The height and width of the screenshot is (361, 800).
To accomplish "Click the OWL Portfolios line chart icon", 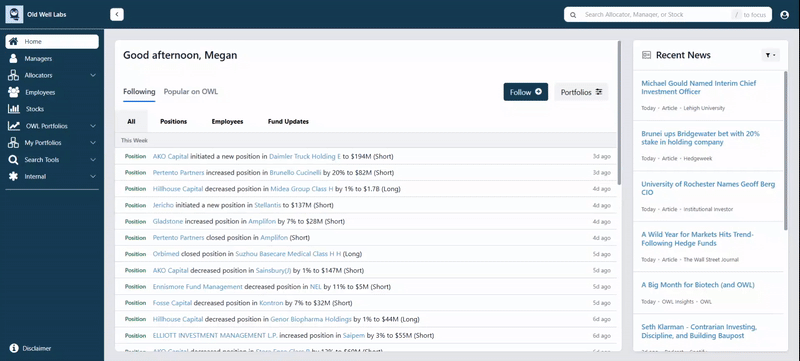I will (14, 126).
